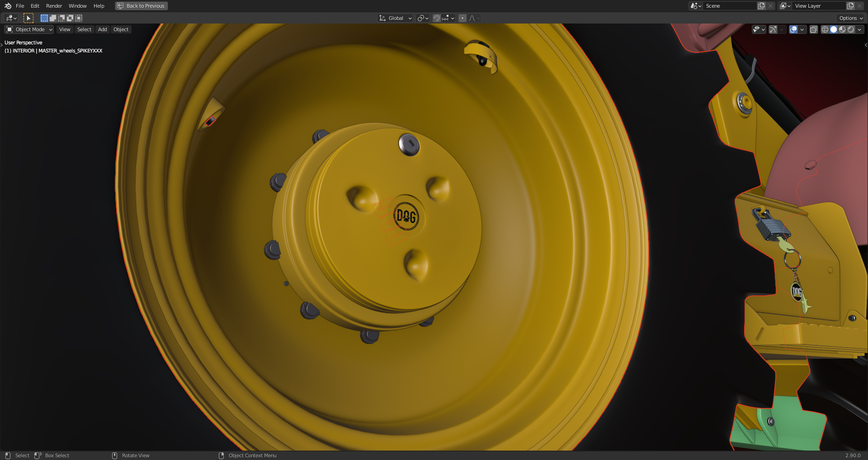
Task: Open the Options dropdown
Action: tap(850, 18)
